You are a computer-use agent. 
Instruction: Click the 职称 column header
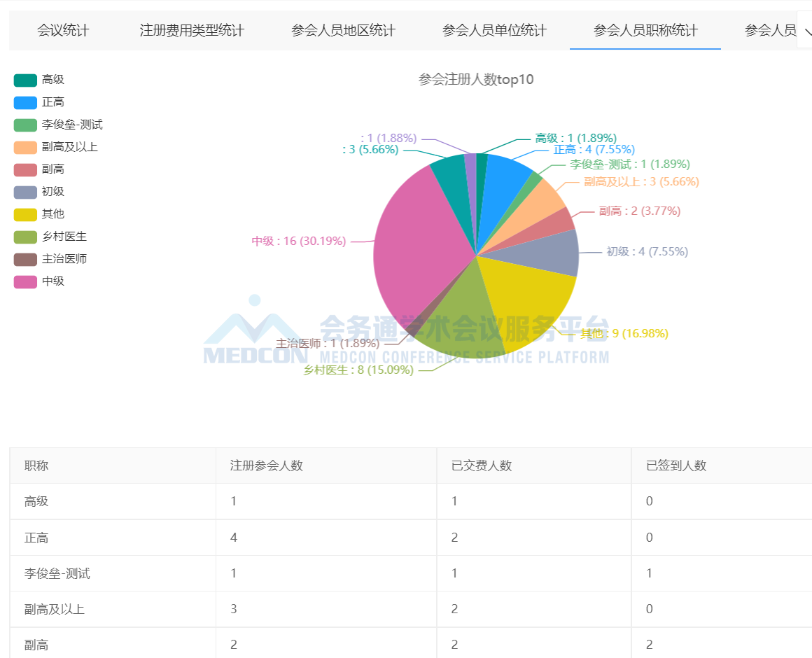pos(36,466)
